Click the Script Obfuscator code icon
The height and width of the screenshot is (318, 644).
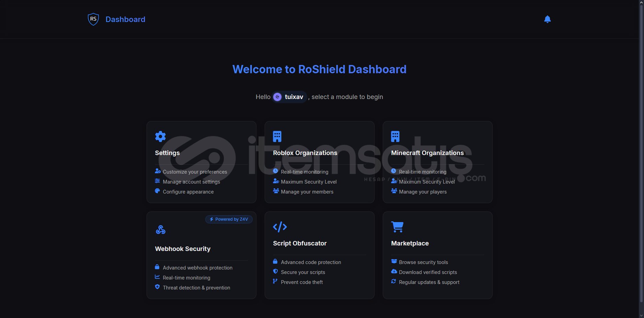(280, 227)
